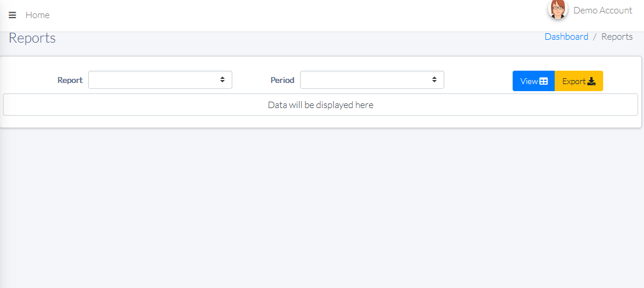The width and height of the screenshot is (644, 288).
Task: Click the Report dropdown arrow indicator
Action: click(x=222, y=80)
